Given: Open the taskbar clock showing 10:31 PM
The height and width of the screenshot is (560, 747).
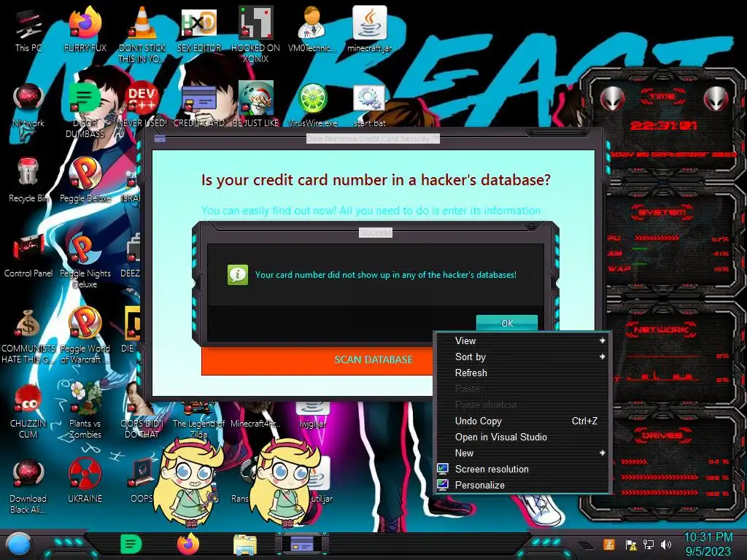Looking at the screenshot, I should pyautogui.click(x=708, y=544).
